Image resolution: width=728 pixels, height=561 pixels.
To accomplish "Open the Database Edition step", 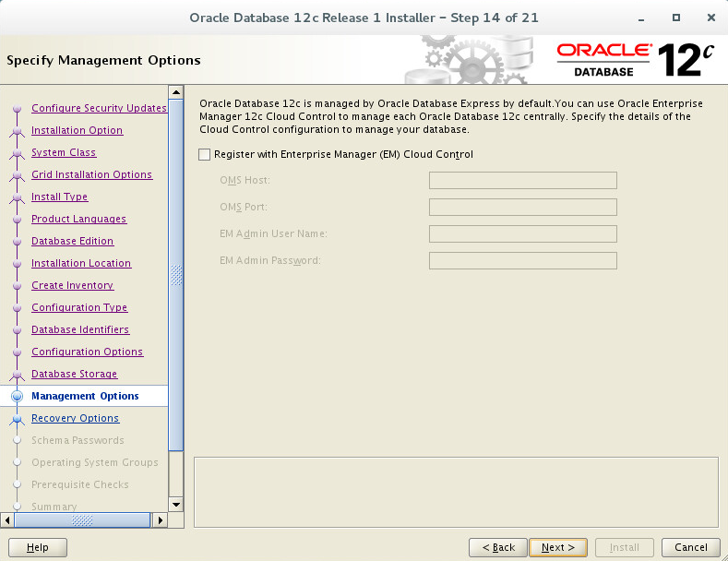I will [72, 241].
